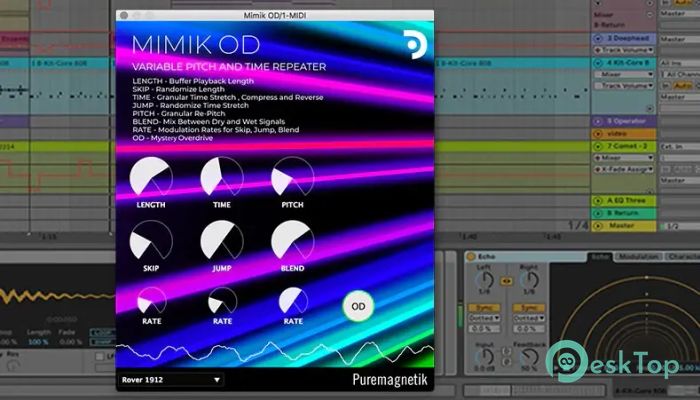Click the LENGTH knob in Mimik OD
The width and height of the screenshot is (700, 400).
[151, 176]
